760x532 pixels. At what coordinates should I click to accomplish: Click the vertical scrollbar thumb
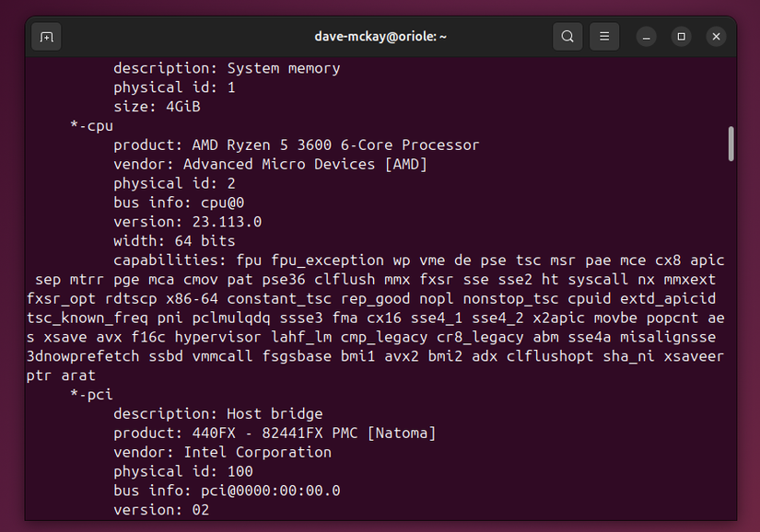(731, 144)
